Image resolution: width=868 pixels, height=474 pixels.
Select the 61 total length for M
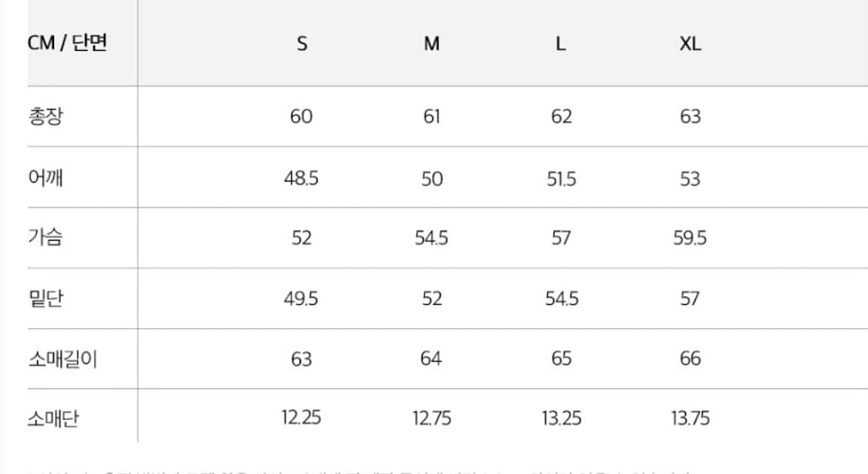pos(431,117)
